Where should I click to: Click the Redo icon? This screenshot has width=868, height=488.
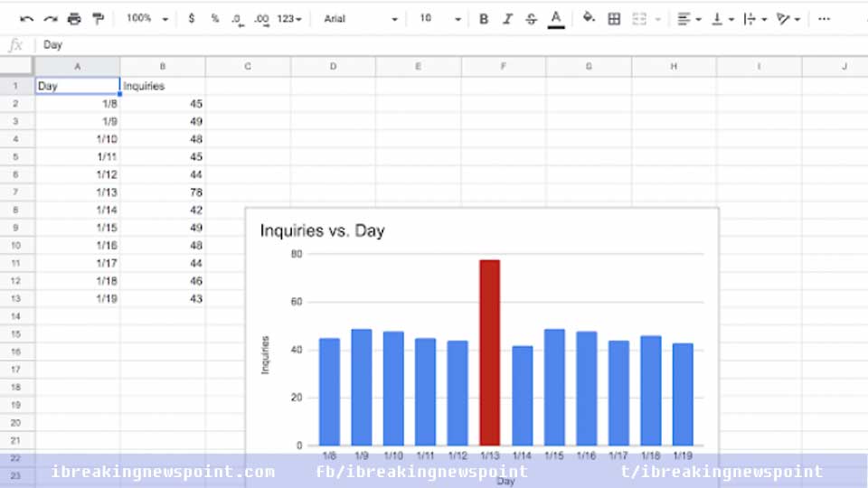point(51,18)
